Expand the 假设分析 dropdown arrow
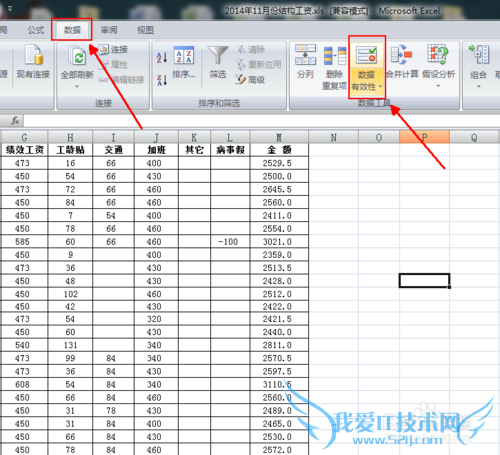The image size is (500, 455). click(x=438, y=86)
